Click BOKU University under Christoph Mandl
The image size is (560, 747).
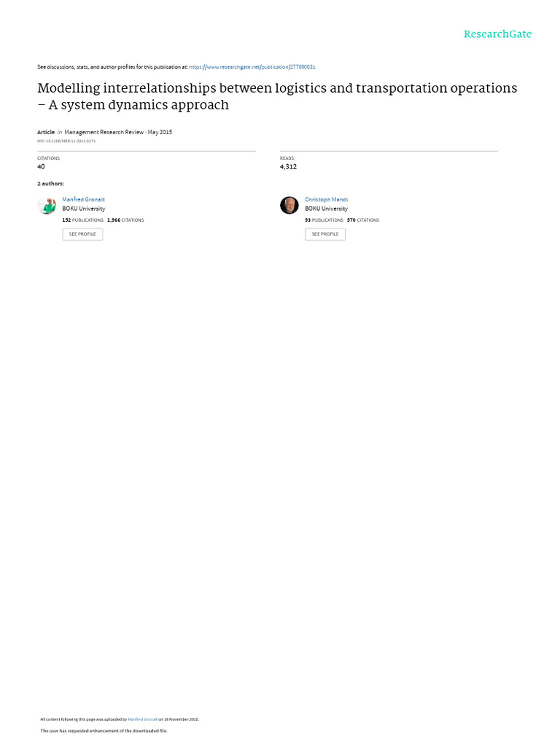pos(326,209)
